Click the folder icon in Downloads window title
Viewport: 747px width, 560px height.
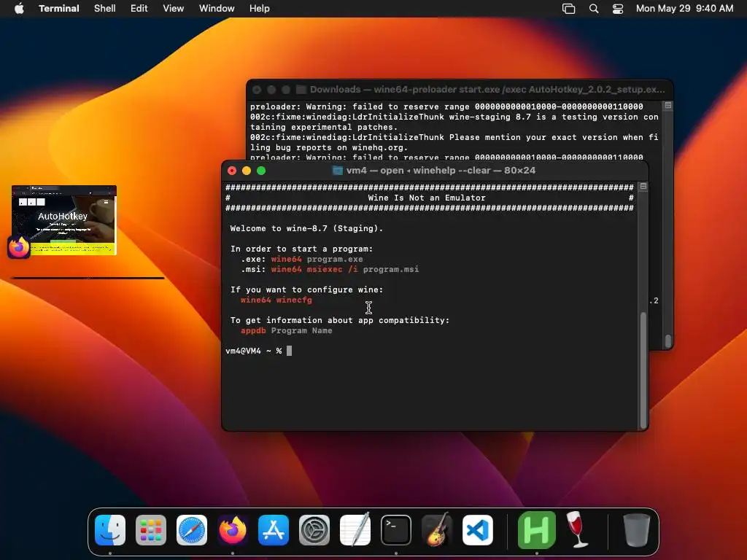301,90
